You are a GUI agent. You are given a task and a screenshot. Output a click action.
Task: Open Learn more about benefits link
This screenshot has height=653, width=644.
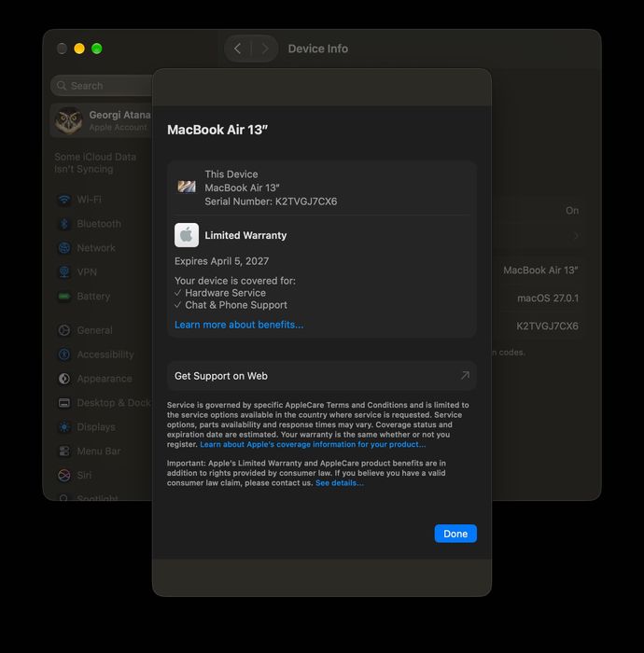[239, 325]
